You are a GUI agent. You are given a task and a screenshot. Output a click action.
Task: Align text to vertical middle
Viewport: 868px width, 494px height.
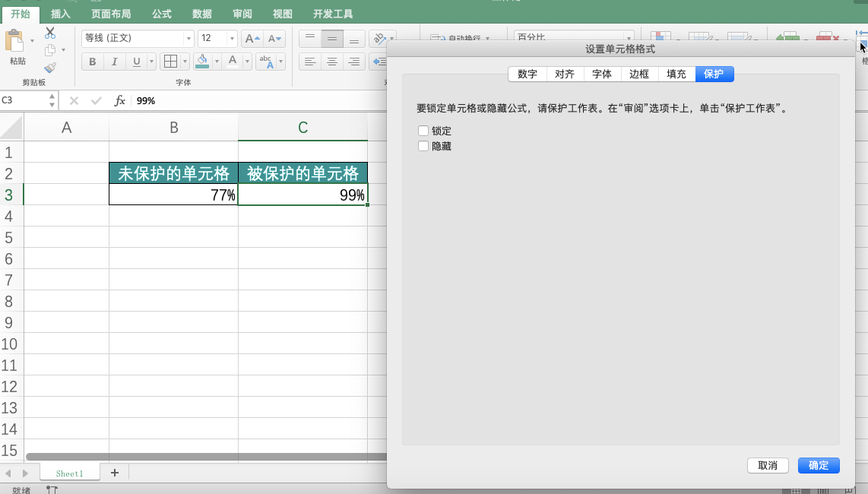[332, 38]
